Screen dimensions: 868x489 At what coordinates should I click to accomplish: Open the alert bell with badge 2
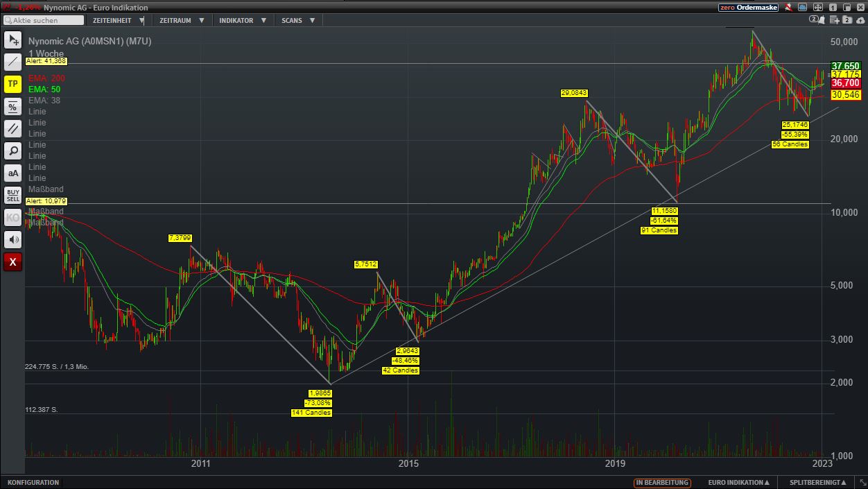click(817, 20)
